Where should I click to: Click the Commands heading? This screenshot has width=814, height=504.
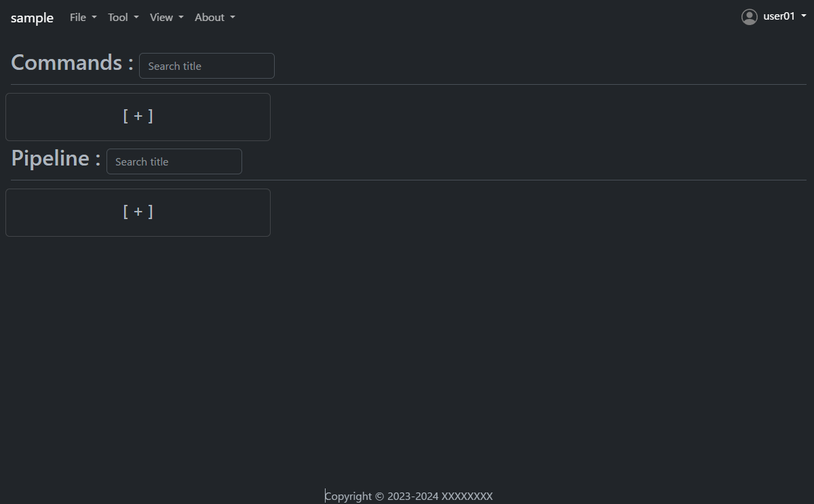[67, 62]
